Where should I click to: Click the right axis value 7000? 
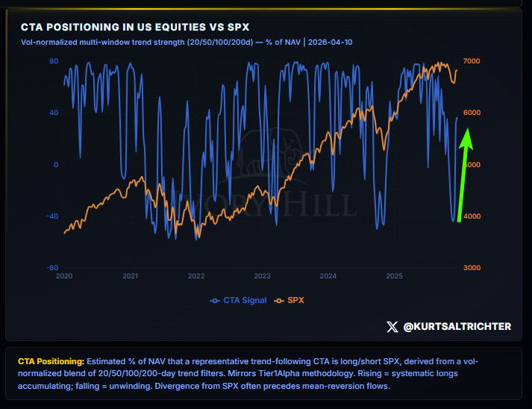(472, 61)
